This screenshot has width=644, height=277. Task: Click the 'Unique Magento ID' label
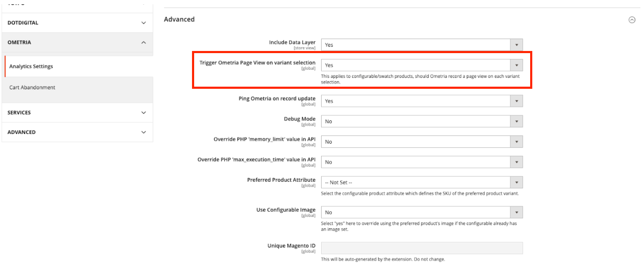pos(291,246)
